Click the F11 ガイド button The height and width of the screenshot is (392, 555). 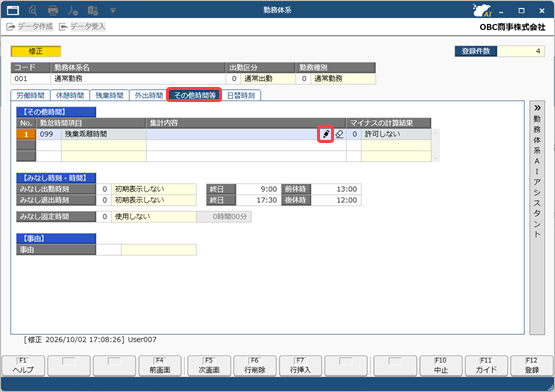pyautogui.click(x=486, y=365)
